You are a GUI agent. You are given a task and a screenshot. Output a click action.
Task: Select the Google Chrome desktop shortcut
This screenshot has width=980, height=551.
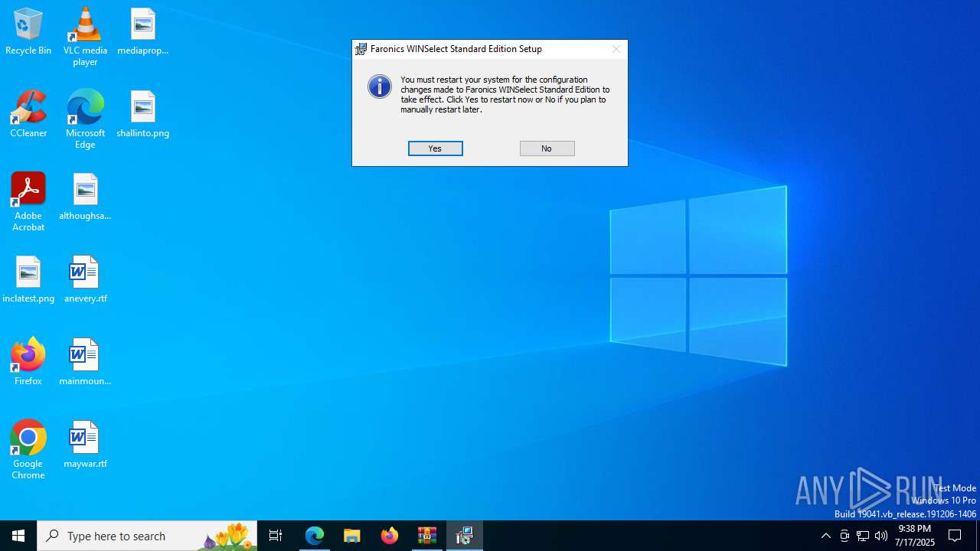[x=28, y=450]
